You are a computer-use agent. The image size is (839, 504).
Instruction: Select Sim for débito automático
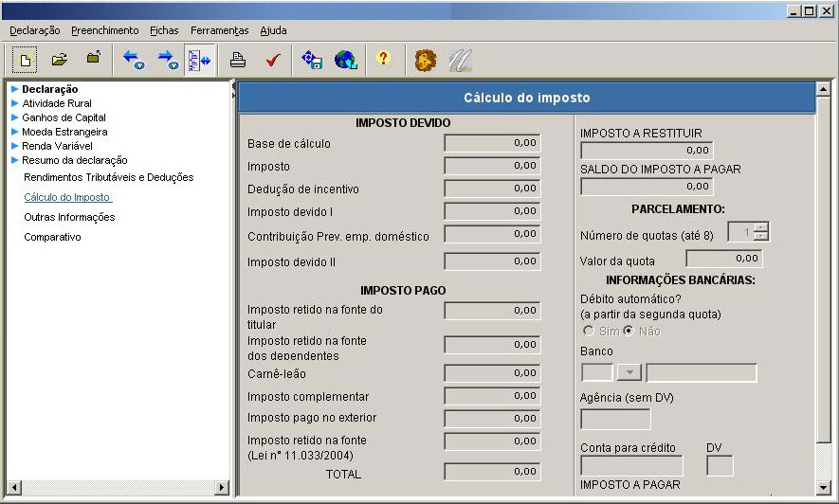tap(589, 332)
